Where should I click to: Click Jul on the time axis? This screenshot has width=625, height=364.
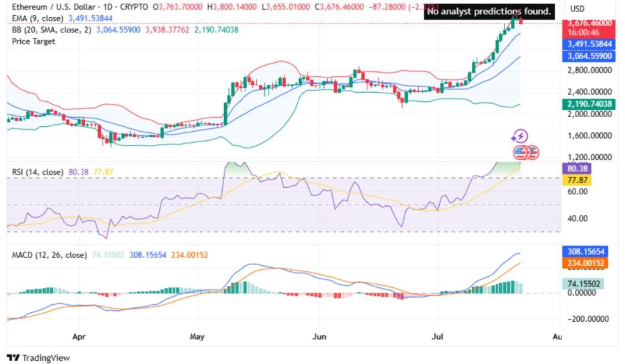[x=436, y=337]
